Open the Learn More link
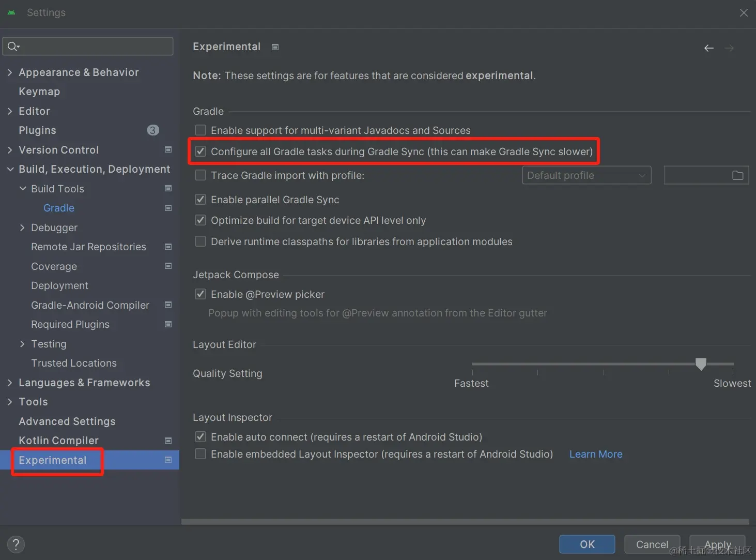The image size is (756, 560). (596, 454)
